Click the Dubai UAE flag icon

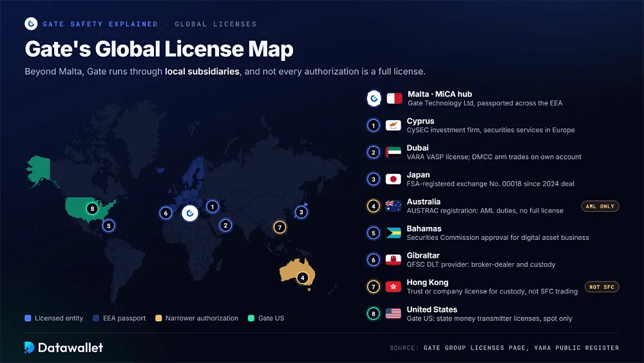[393, 152]
